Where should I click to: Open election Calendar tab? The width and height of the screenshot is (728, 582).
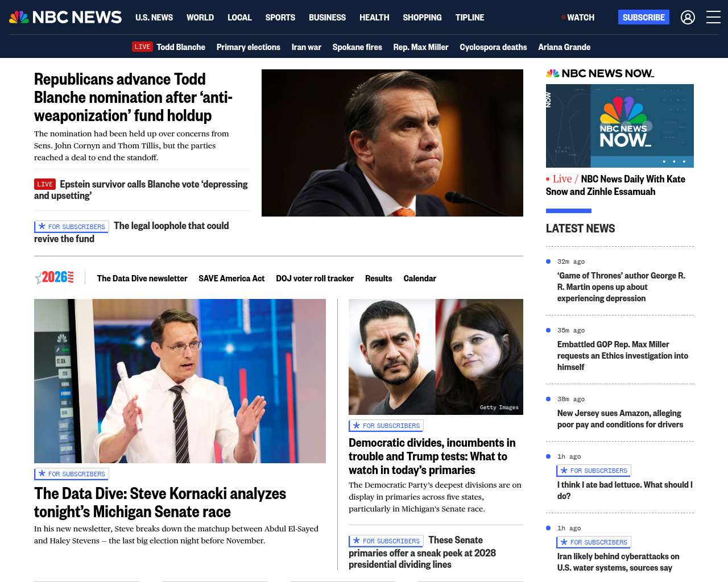pos(420,278)
